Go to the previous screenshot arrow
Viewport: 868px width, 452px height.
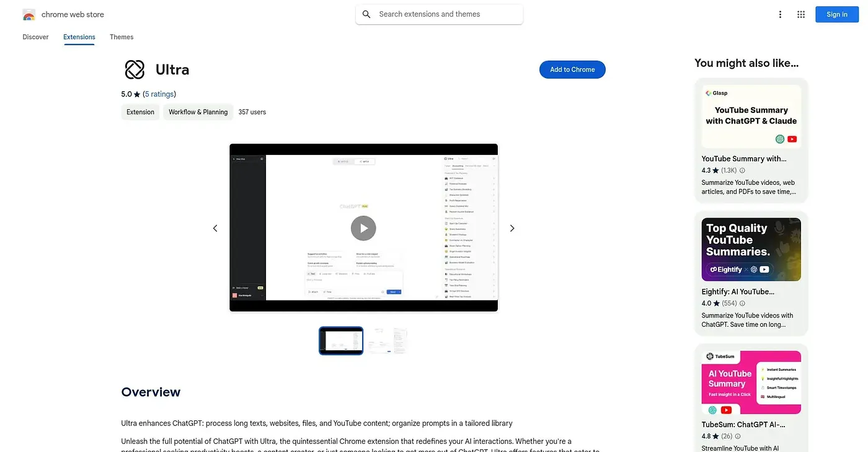(x=215, y=228)
